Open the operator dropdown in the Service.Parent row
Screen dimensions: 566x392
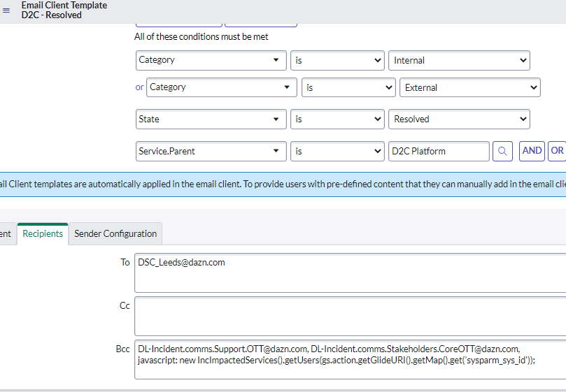click(x=337, y=151)
